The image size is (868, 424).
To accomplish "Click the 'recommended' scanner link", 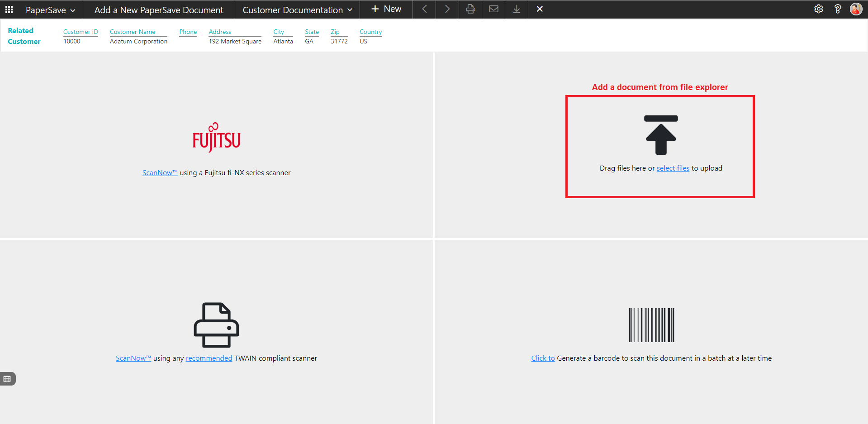I will (209, 358).
